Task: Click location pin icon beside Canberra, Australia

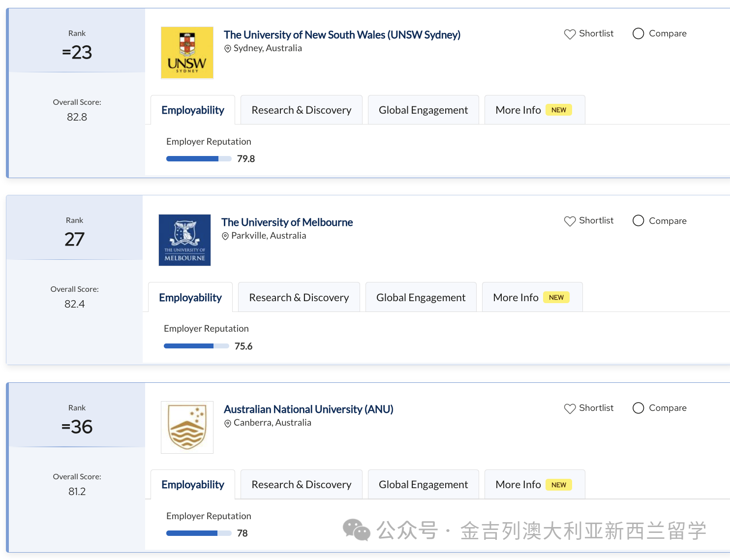Action: pos(227,423)
